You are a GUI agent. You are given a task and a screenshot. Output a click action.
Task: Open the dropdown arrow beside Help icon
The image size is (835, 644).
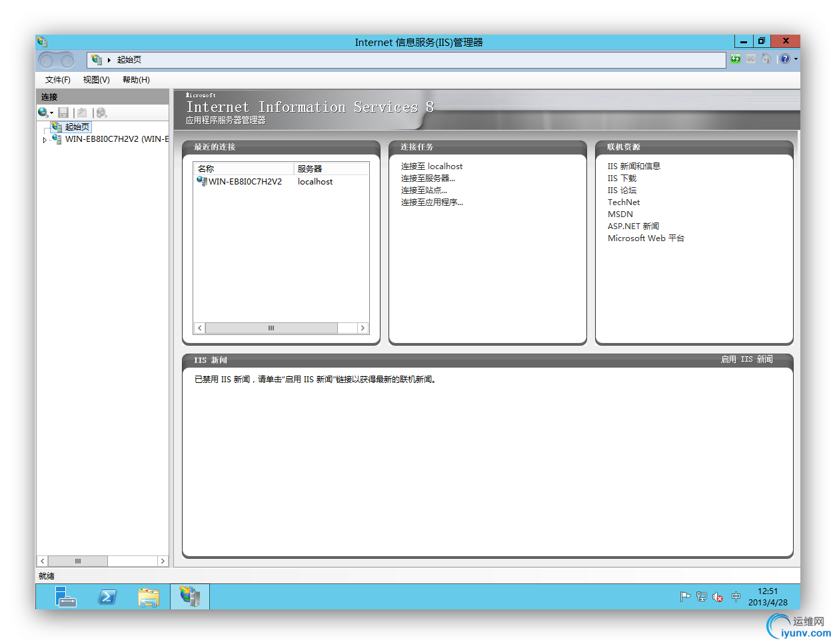tap(796, 59)
